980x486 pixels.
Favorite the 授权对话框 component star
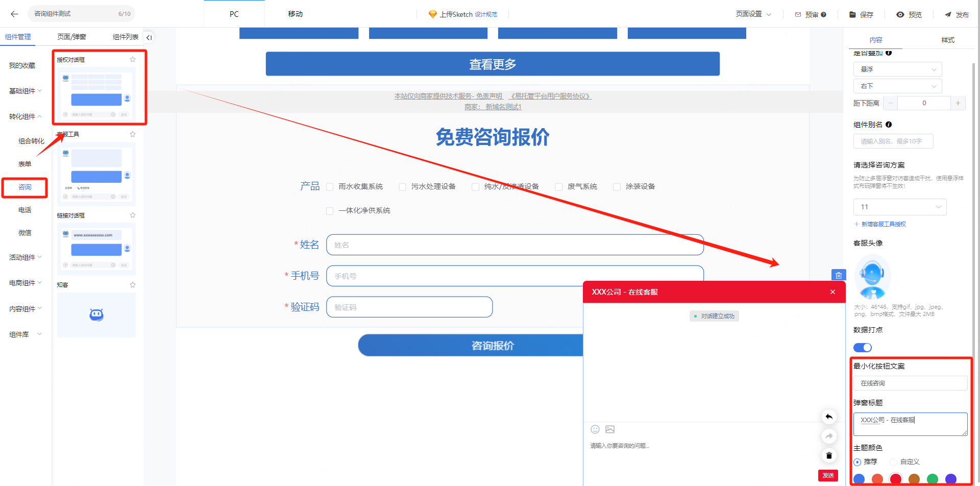(133, 60)
